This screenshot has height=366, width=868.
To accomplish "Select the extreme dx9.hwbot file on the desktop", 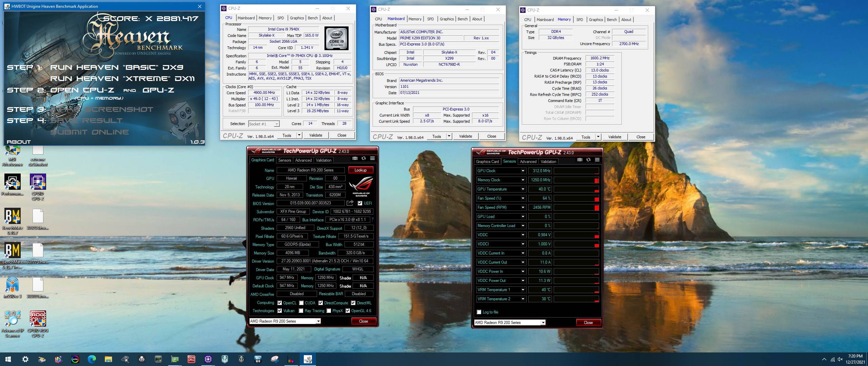I will [x=38, y=156].
